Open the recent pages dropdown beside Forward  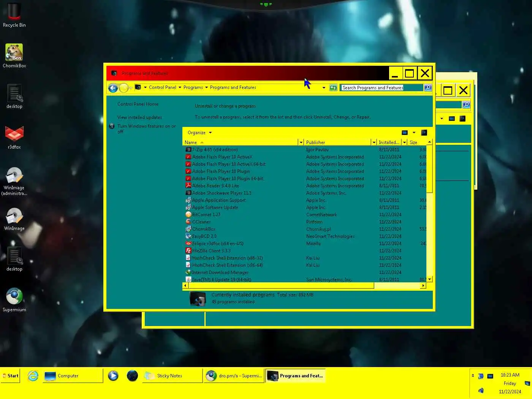(131, 88)
